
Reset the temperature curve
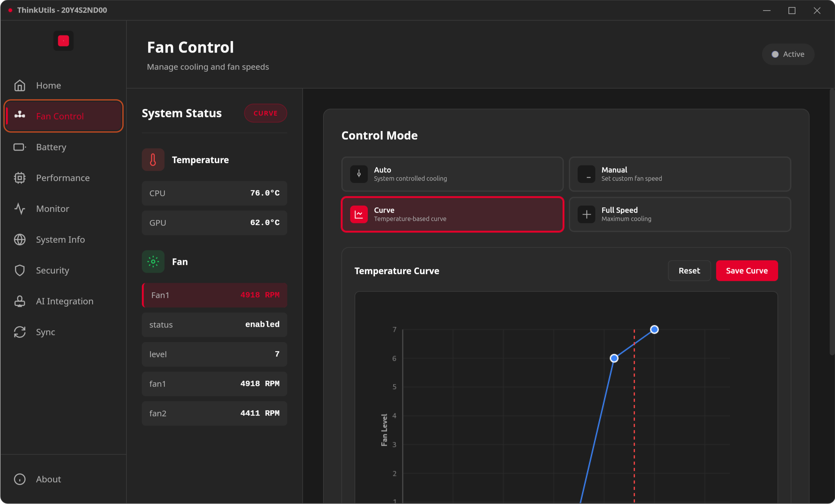[689, 271]
